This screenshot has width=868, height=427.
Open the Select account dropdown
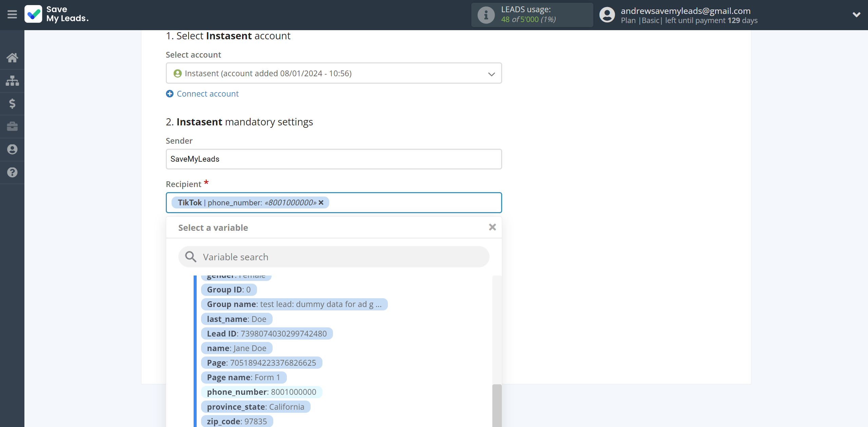334,73
